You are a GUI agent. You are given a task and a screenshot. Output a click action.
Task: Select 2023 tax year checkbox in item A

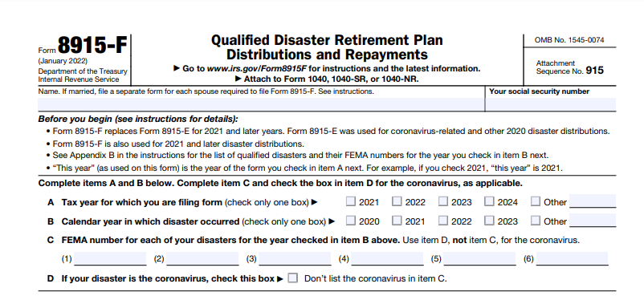pos(443,201)
